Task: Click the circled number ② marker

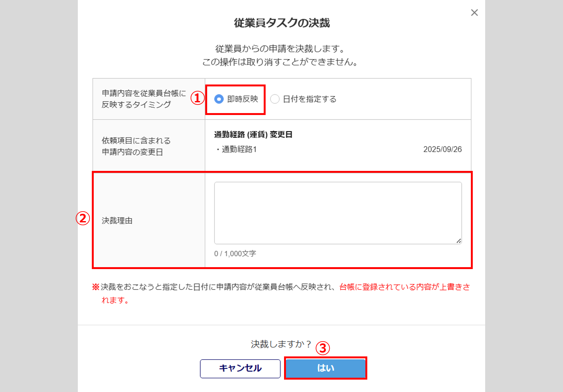Action: (x=83, y=218)
